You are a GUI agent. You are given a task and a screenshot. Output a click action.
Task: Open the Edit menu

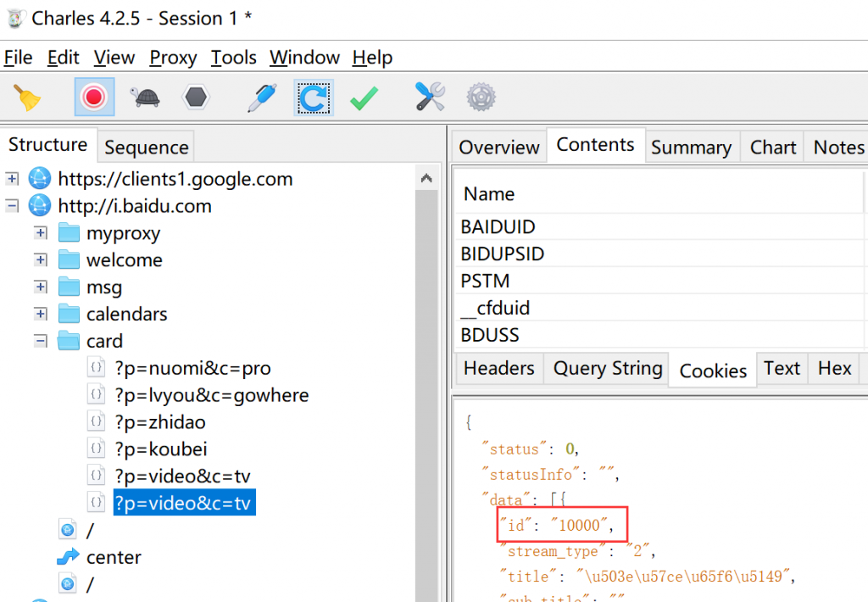click(63, 58)
